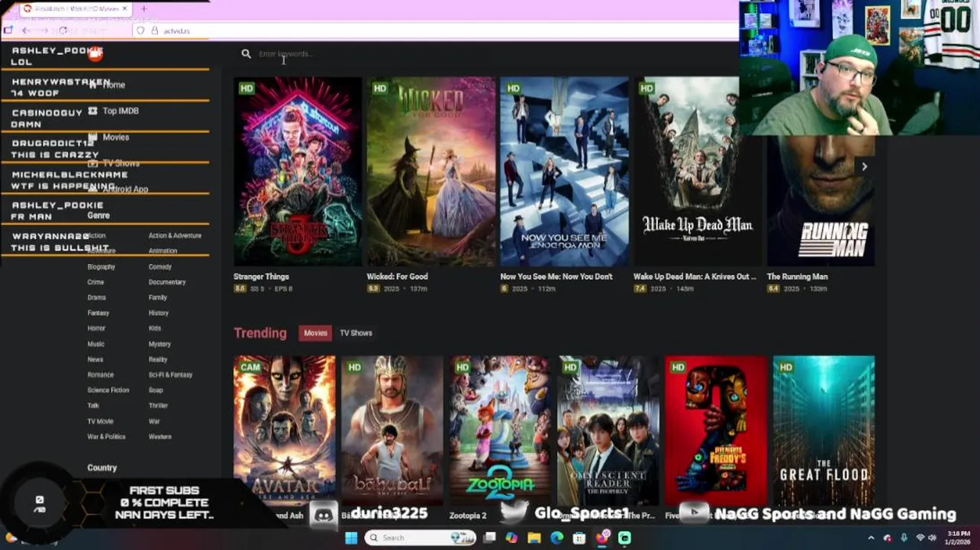Image resolution: width=980 pixels, height=550 pixels.
Task: Click the padlock site info icon
Action: [x=154, y=31]
